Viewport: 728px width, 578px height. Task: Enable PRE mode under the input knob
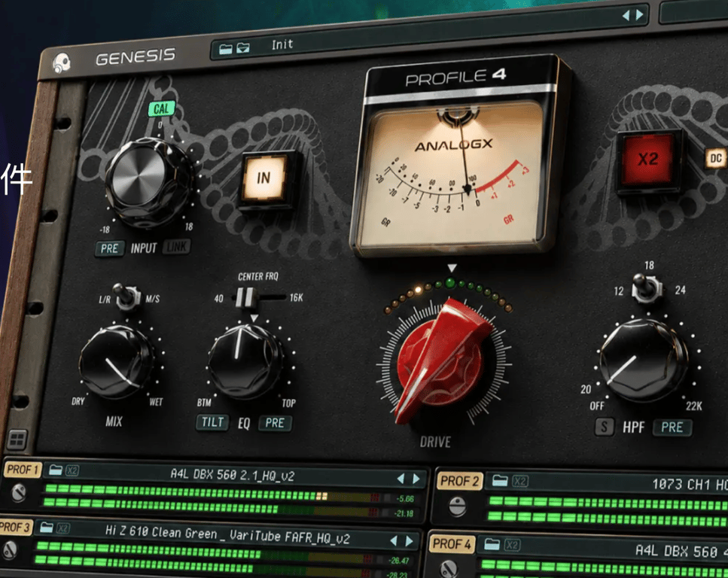point(110,248)
